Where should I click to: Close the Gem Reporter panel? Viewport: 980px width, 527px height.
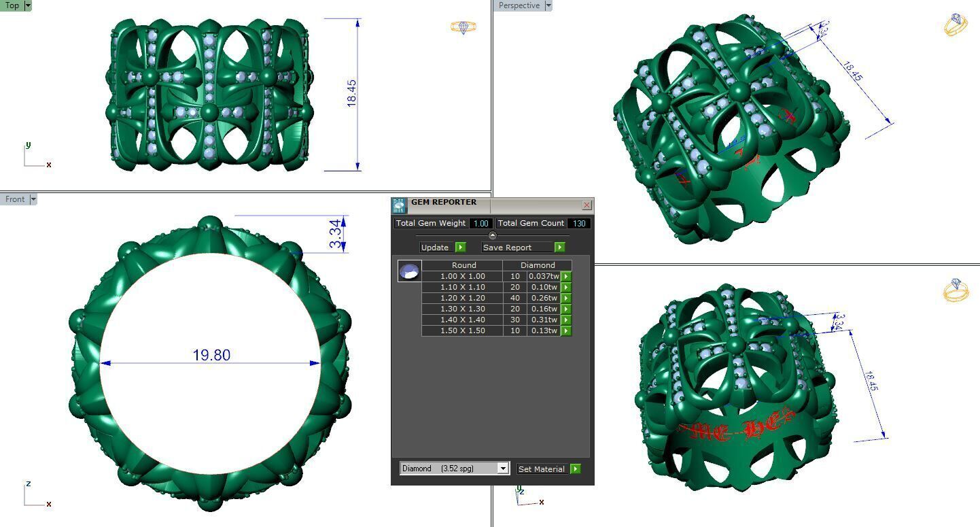(587, 205)
